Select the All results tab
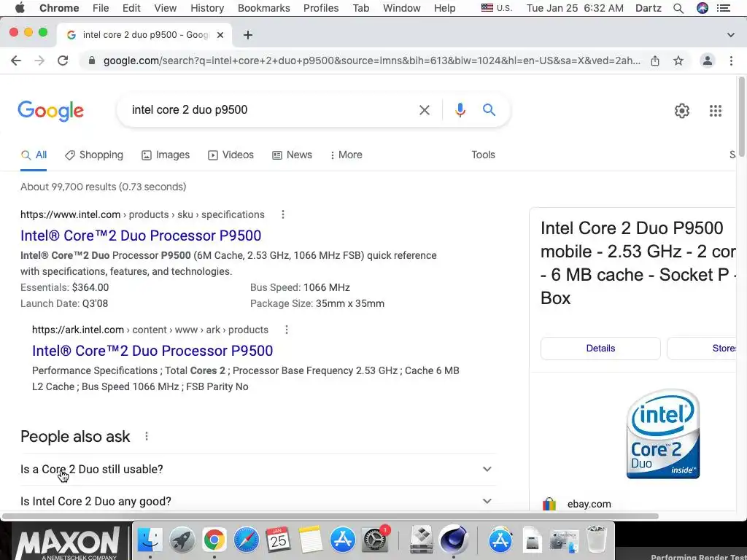747x560 pixels. point(34,155)
